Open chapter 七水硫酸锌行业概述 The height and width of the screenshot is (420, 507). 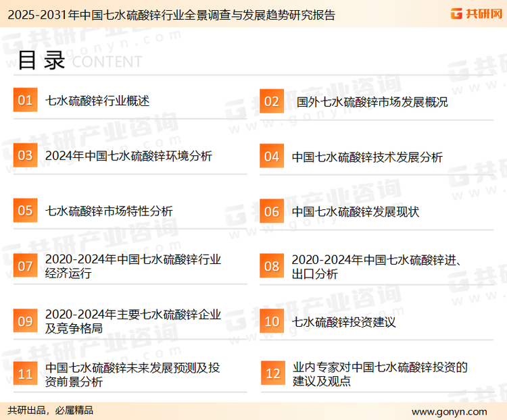97,101
